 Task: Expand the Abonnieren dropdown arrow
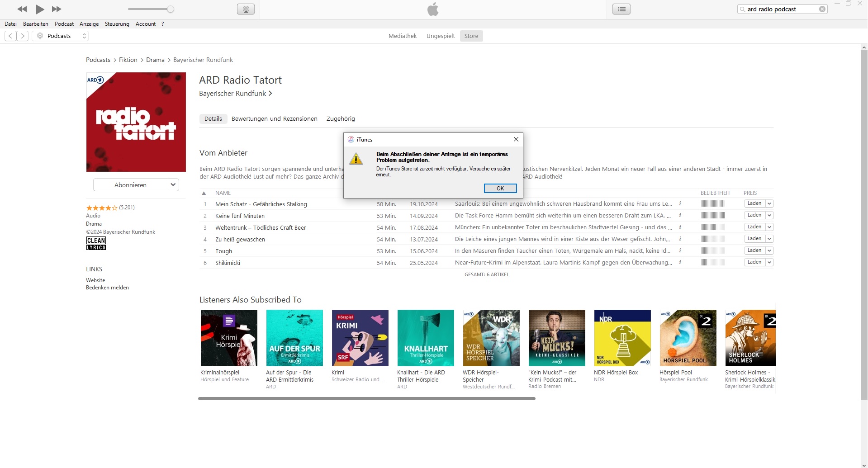click(173, 184)
